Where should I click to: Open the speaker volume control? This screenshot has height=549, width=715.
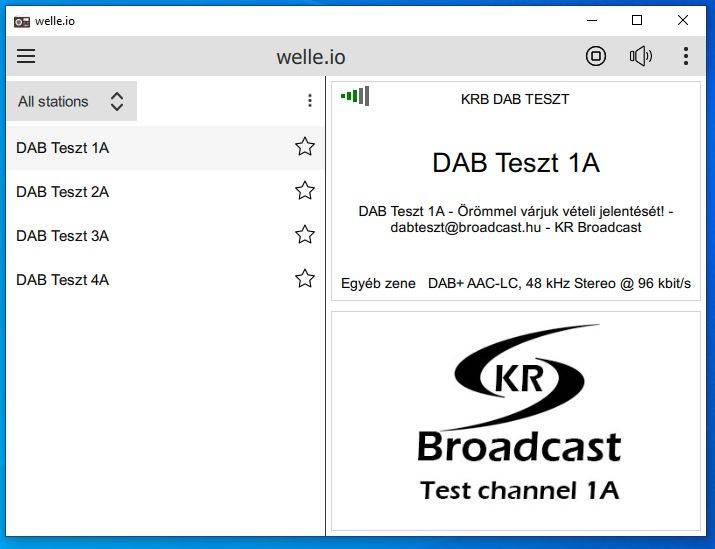640,56
